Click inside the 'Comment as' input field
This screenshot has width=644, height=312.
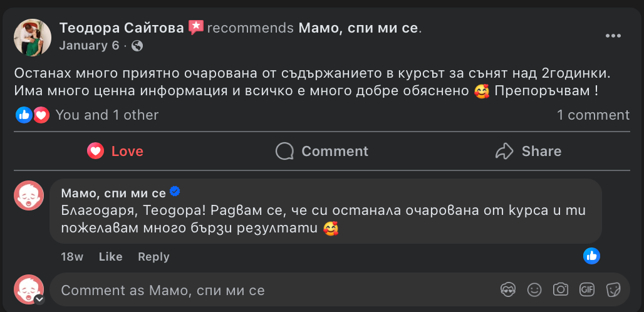coord(276,290)
